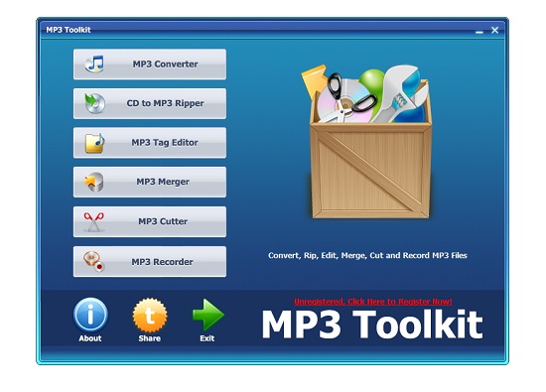Click the music note icon on MP3 Converter
The width and height of the screenshot is (546, 392).
tap(94, 65)
